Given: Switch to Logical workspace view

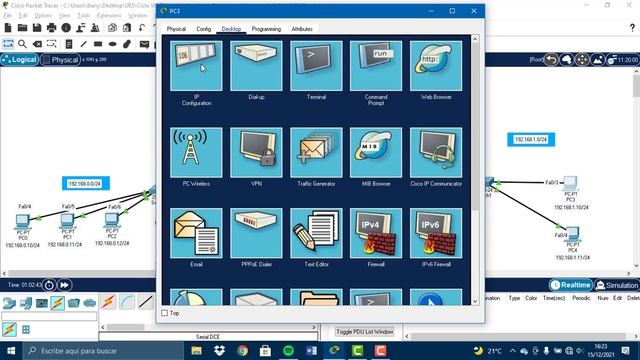Looking at the screenshot, I should tap(20, 60).
